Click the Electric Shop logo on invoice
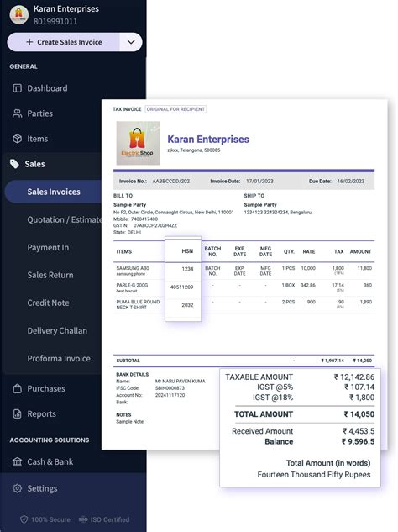 pos(139,143)
